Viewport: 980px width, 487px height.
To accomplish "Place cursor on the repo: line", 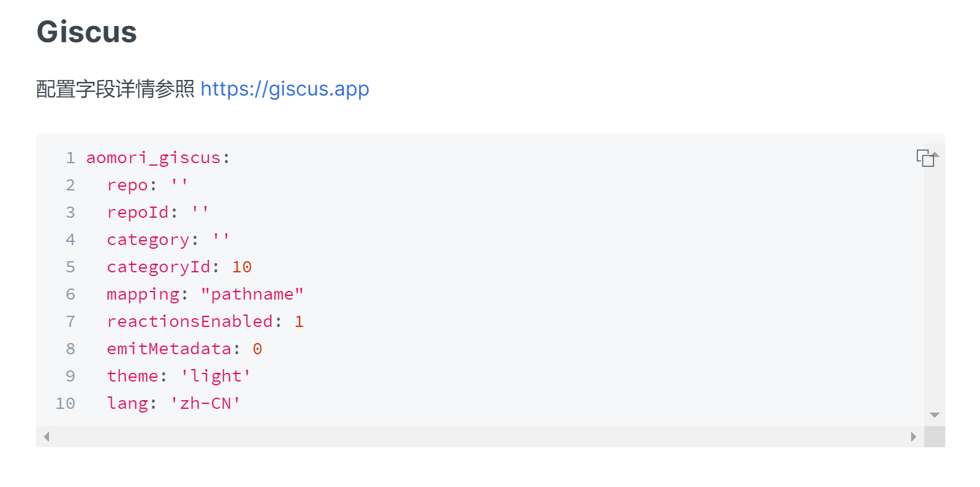I will (x=147, y=185).
